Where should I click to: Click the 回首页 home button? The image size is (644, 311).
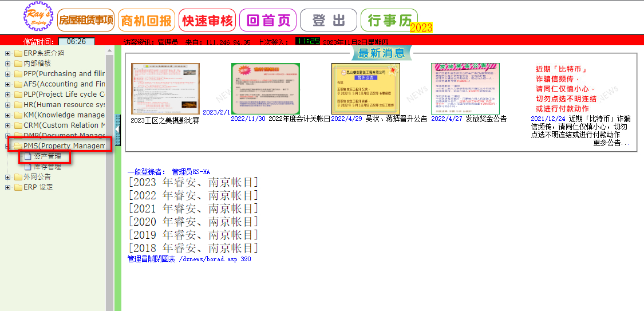pos(268,21)
